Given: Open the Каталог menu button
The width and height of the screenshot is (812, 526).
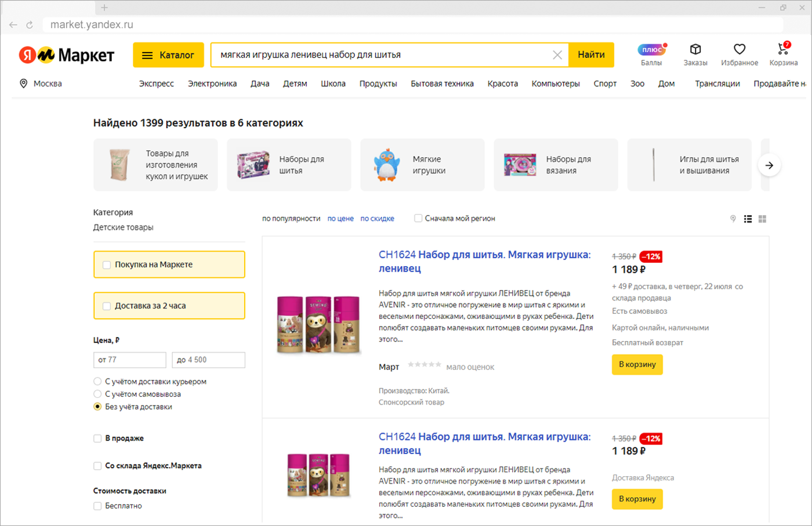Looking at the screenshot, I should coord(168,55).
